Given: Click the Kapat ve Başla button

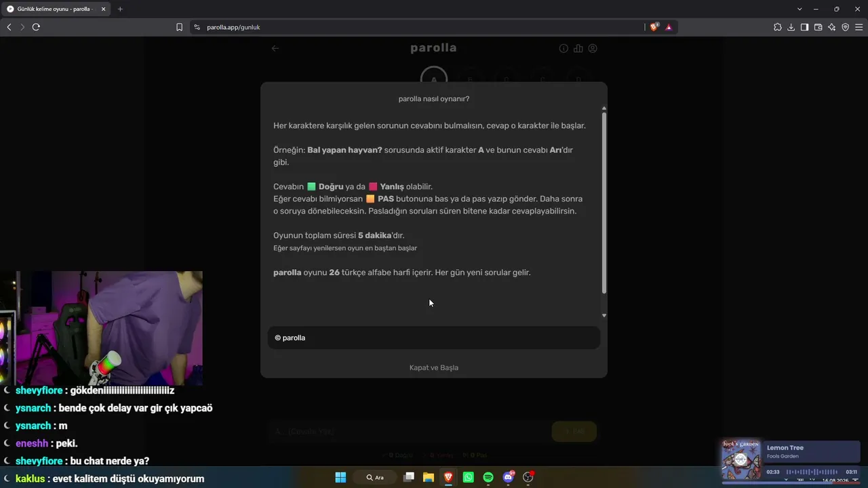Looking at the screenshot, I should point(434,367).
